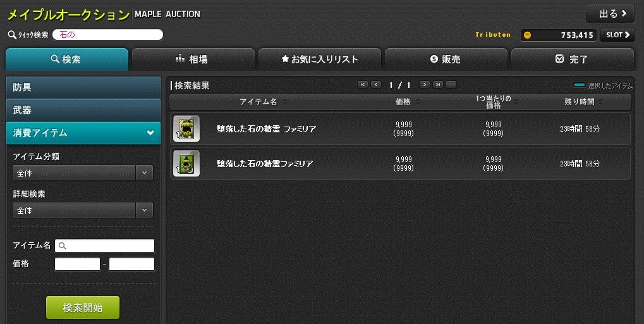
Task: Jump to last results page
Action: click(x=438, y=85)
